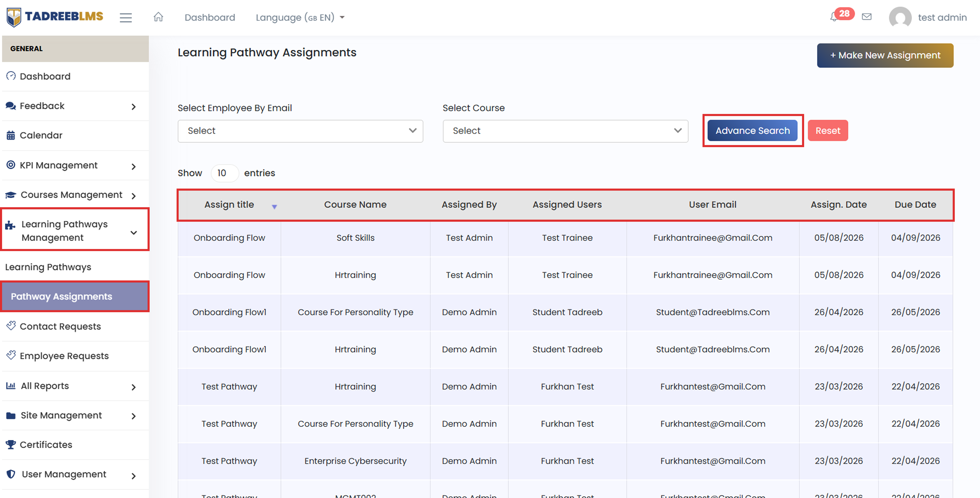980x498 pixels.
Task: Click the Soft Skills course cell
Action: point(355,238)
